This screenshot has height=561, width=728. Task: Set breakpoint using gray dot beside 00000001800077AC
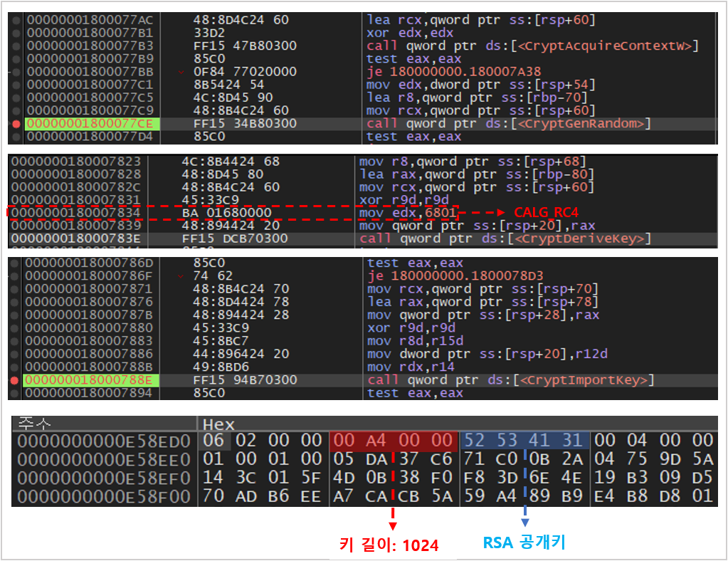(16, 20)
